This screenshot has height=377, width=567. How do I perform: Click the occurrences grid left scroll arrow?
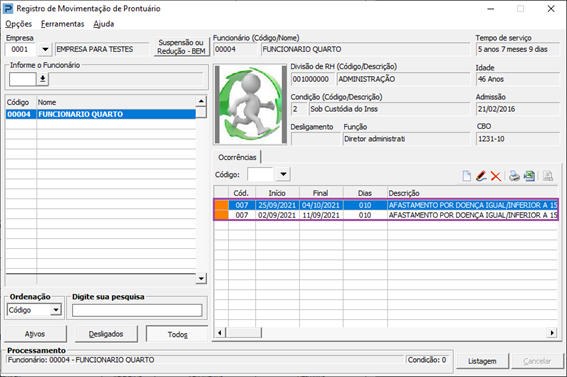pyautogui.click(x=220, y=333)
